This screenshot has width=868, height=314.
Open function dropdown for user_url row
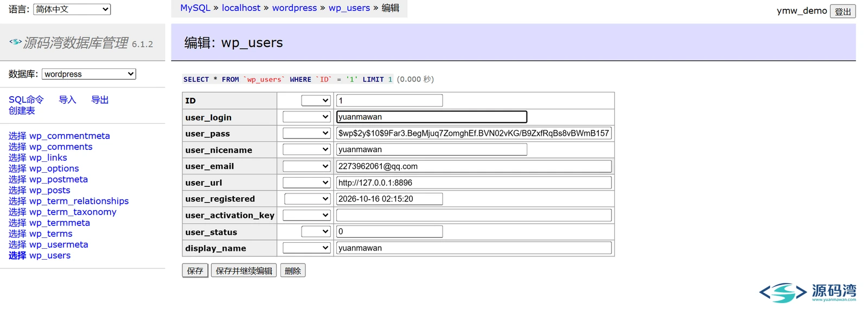[x=307, y=183]
